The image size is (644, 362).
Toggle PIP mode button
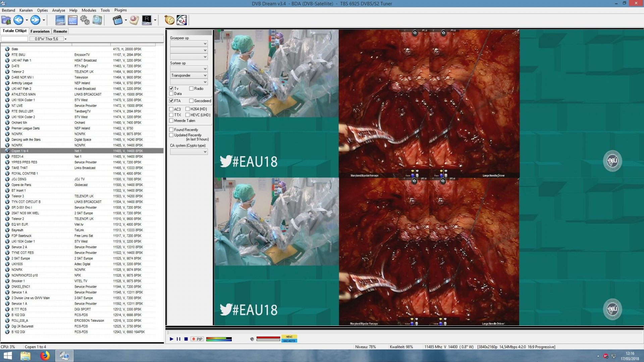(x=198, y=339)
